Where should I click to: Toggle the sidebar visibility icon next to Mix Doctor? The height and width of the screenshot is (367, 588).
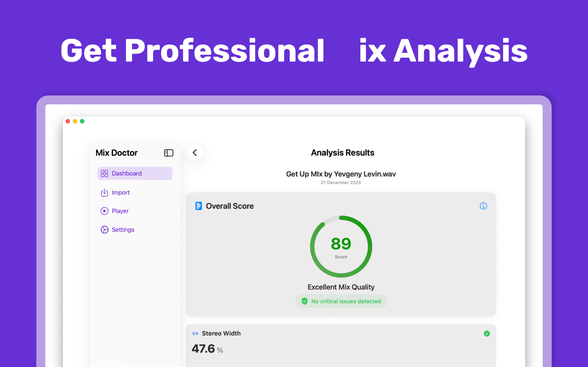pos(169,153)
